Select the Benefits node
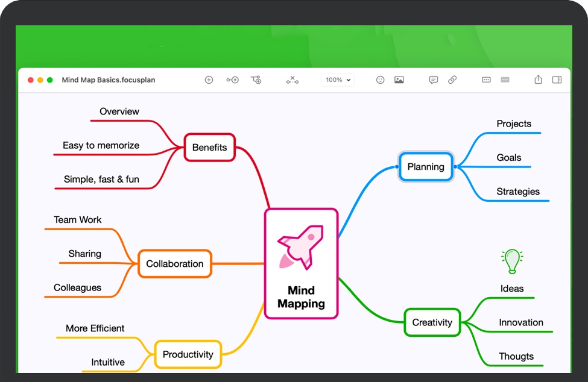Screen dimensions: 588x382 [x=209, y=148]
